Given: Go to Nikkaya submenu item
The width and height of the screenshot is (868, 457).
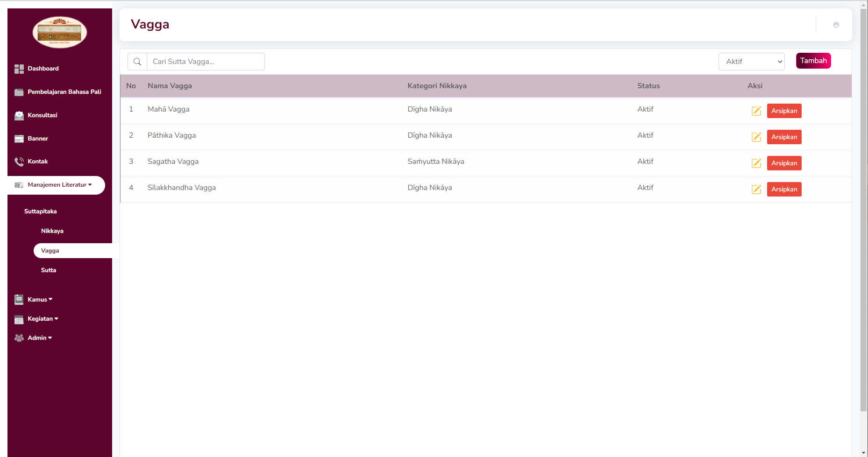Looking at the screenshot, I should 52,231.
